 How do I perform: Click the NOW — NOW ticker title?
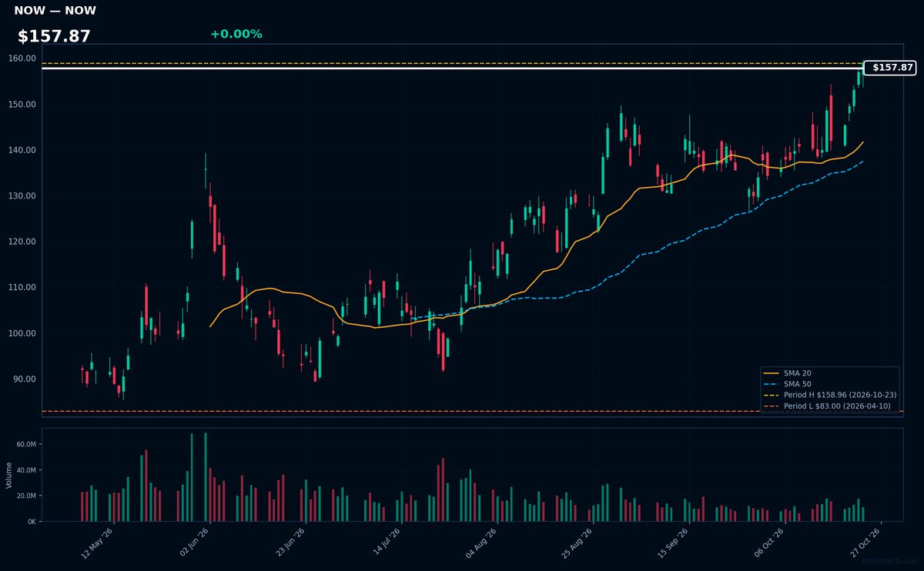point(55,11)
